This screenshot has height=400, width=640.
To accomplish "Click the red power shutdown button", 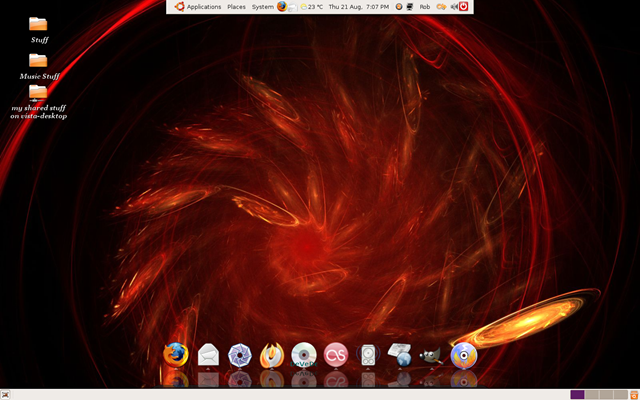I will [463, 7].
